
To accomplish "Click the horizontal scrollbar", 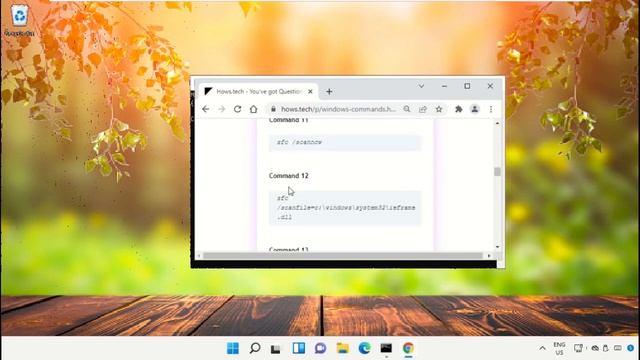I will (343, 256).
